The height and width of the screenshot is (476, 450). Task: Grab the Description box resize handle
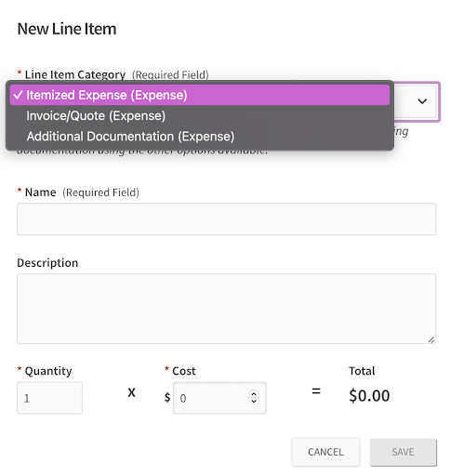(x=431, y=339)
